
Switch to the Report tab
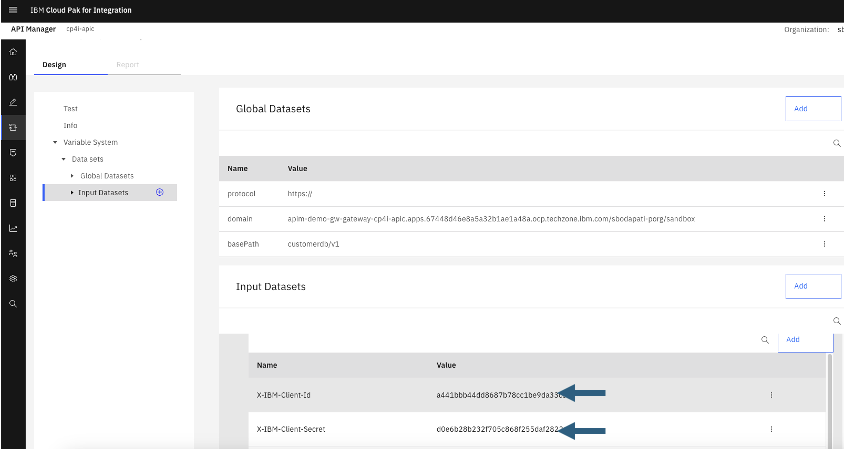coord(126,65)
